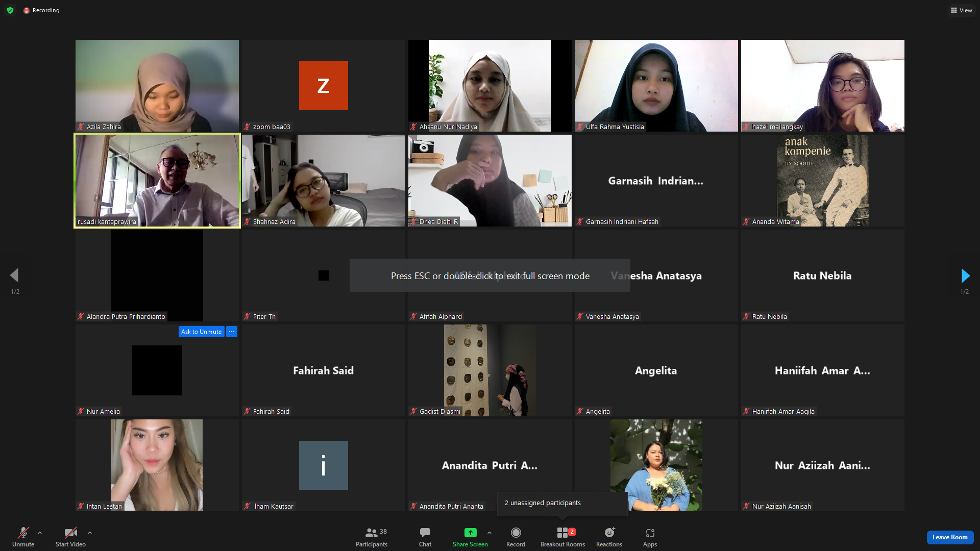Viewport: 980px width, 551px height.
Task: Select Gadist Diasmi's profile picture tile
Action: click(x=490, y=370)
